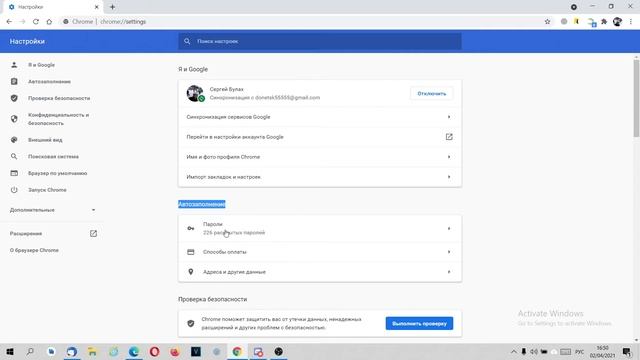The height and width of the screenshot is (360, 640).
Task: Open the browser home page button
Action: click(49, 22)
